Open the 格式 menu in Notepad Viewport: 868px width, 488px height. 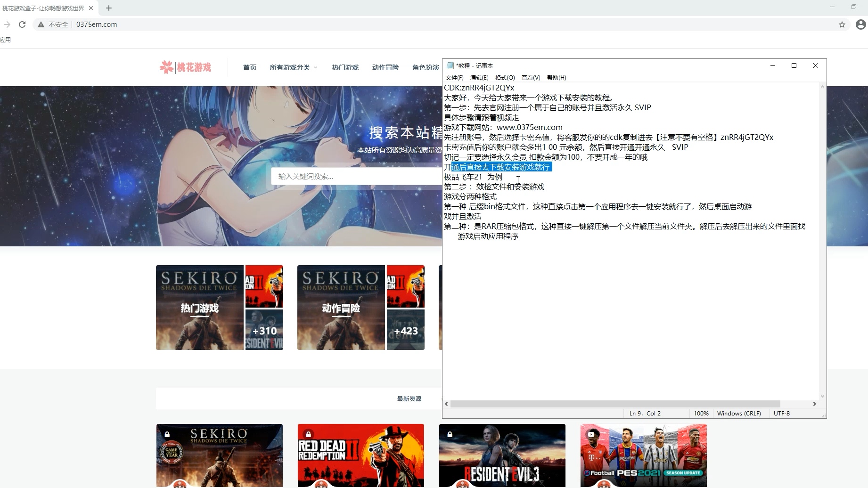pyautogui.click(x=504, y=77)
